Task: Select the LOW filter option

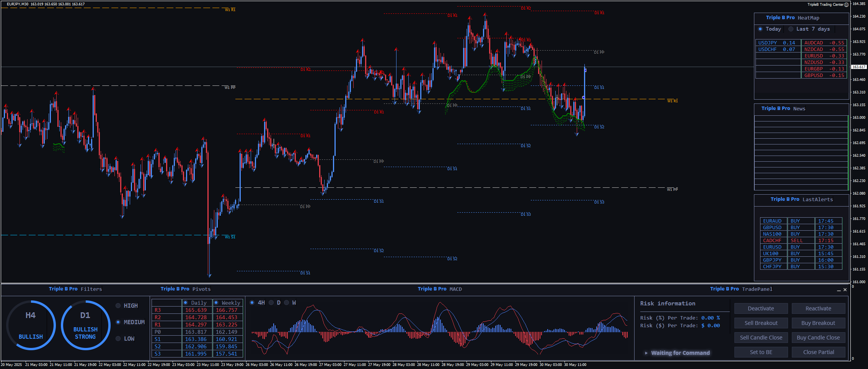Action: tap(118, 339)
